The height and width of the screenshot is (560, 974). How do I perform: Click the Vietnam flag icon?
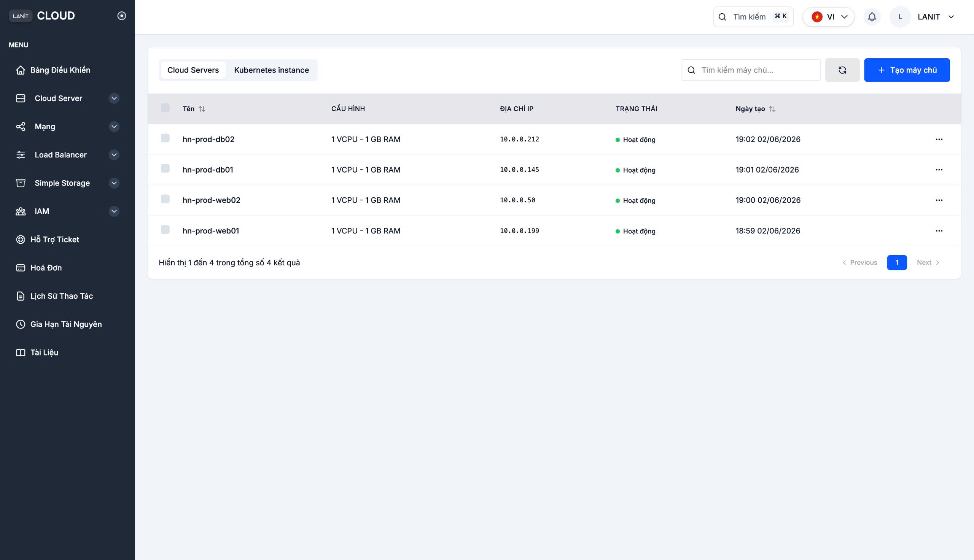(x=817, y=17)
